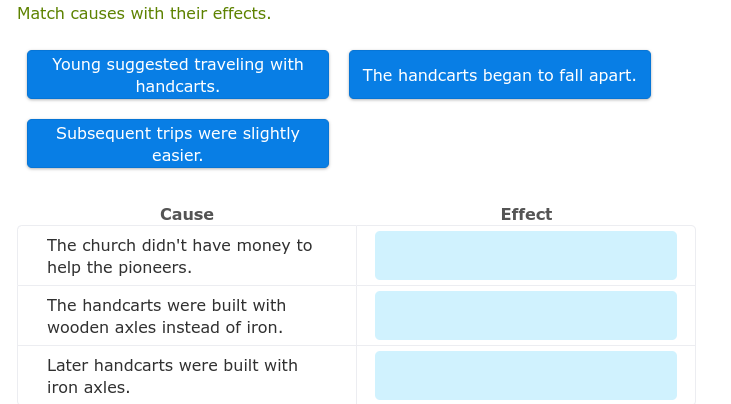Click the top light-blue drop zone

(526, 255)
